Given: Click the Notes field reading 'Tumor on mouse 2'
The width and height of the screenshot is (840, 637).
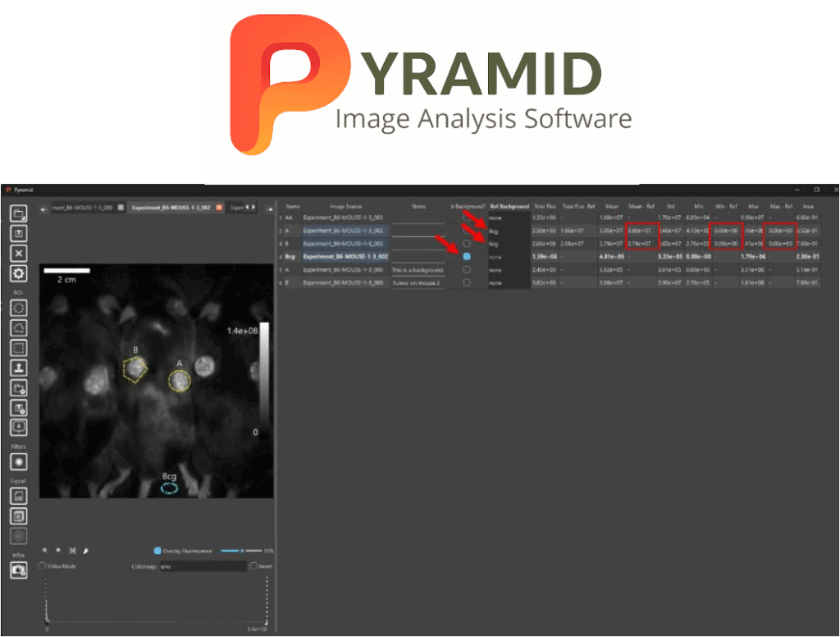Looking at the screenshot, I should pyautogui.click(x=418, y=282).
